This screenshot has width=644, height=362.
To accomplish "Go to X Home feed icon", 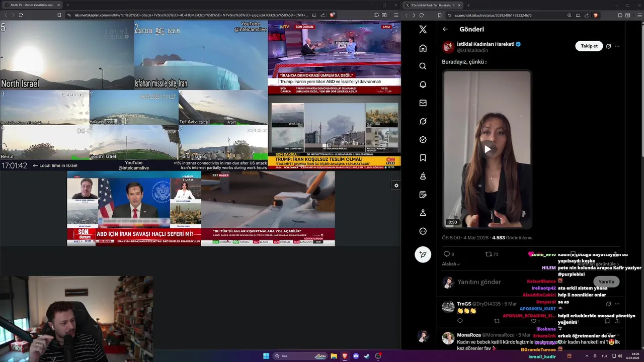I will click(423, 48).
